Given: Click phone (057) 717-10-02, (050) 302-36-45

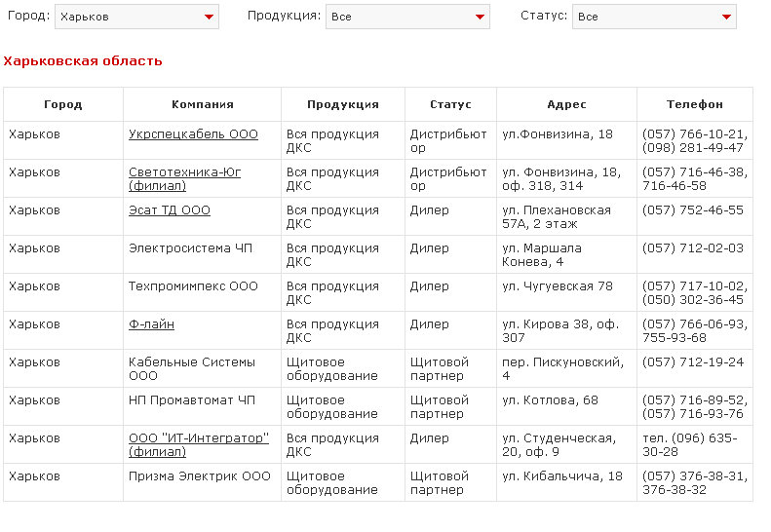Looking at the screenshot, I should [x=695, y=292].
